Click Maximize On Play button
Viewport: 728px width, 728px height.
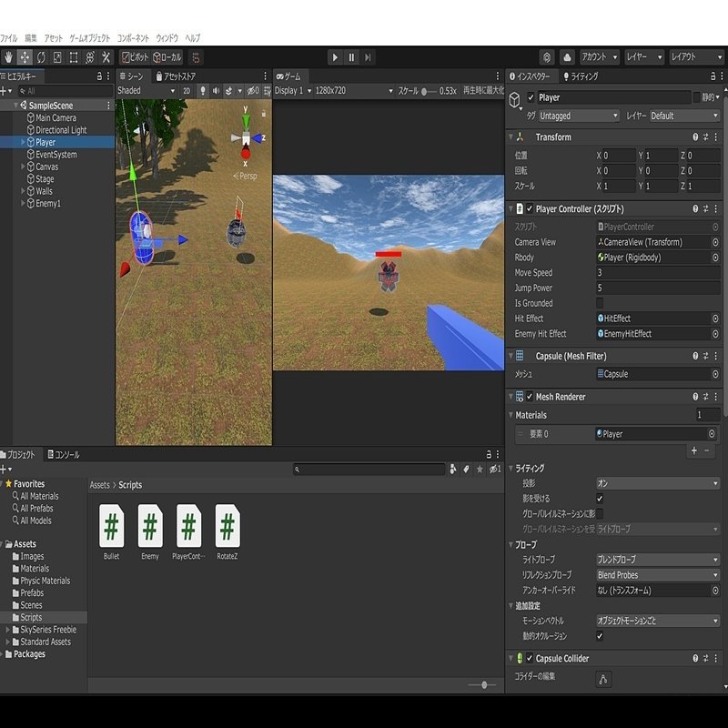(x=483, y=90)
